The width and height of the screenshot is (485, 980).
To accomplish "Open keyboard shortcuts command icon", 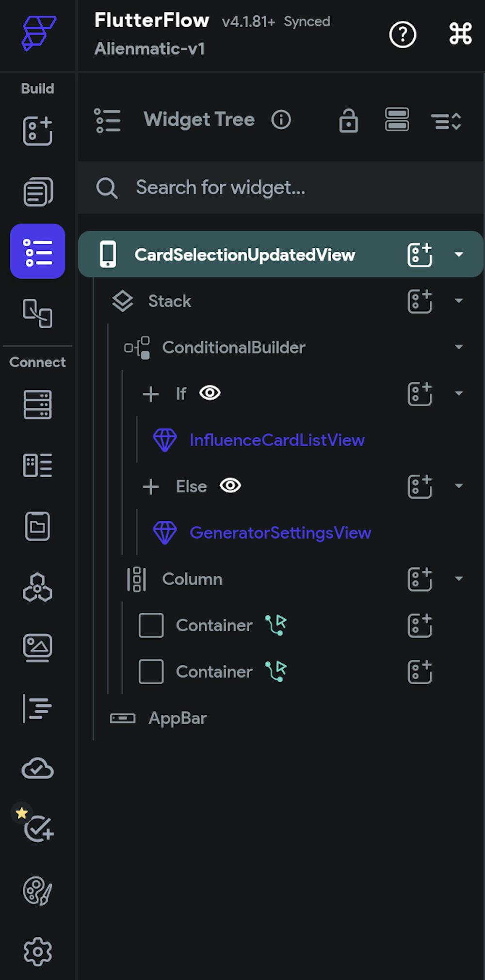I will coord(460,34).
